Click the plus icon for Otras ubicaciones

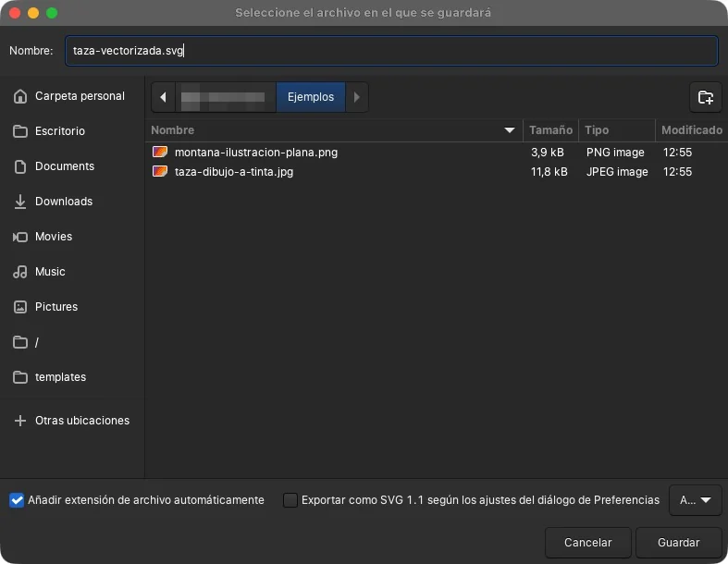click(20, 421)
